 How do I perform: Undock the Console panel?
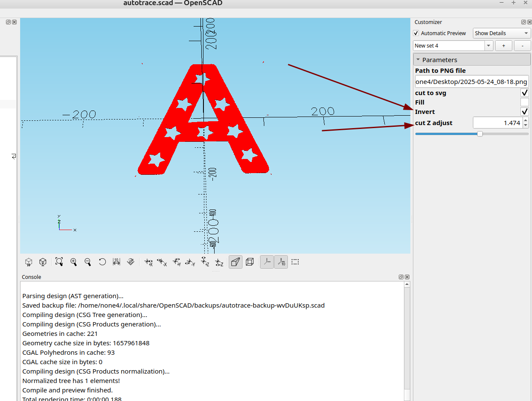pos(401,277)
